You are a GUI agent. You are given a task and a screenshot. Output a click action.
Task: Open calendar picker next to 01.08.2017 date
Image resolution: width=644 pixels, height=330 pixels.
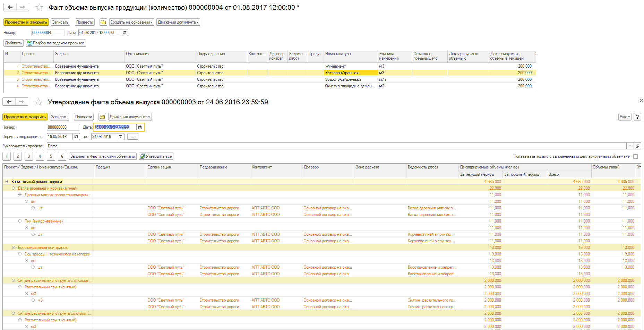pos(124,33)
